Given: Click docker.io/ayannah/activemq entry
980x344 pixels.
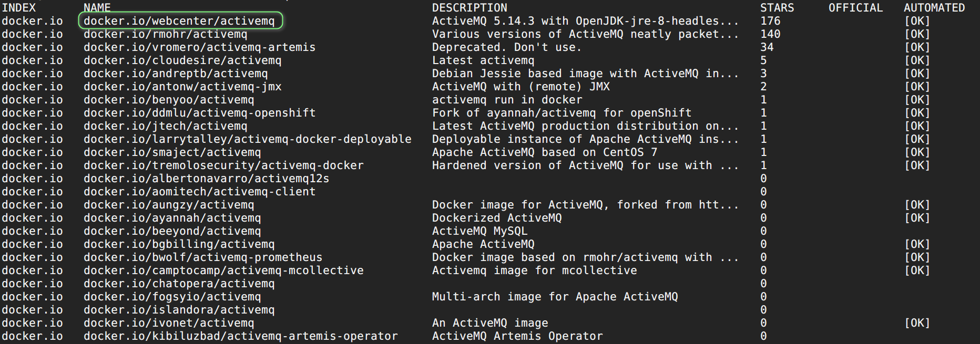Looking at the screenshot, I should click(x=172, y=218).
